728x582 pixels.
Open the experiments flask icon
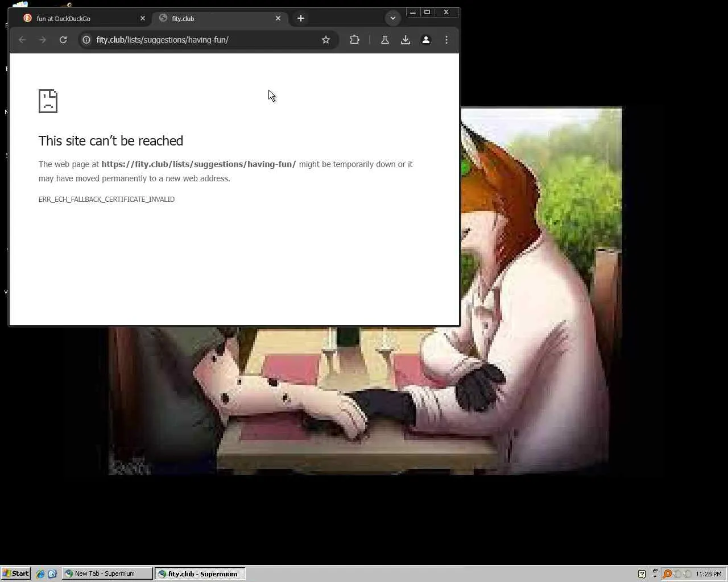(x=385, y=40)
